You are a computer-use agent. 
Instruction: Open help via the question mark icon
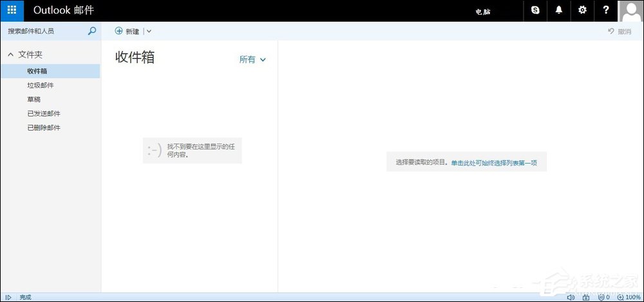pyautogui.click(x=606, y=10)
